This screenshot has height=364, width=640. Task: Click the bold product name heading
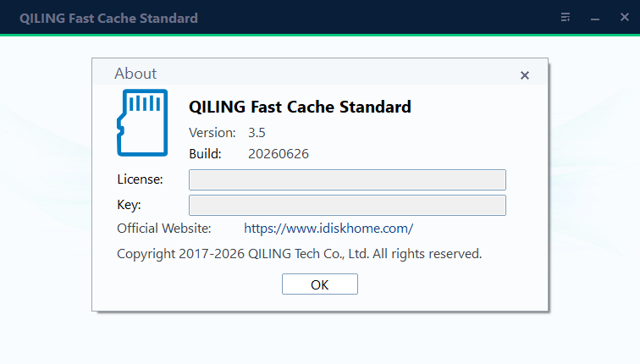(x=300, y=107)
